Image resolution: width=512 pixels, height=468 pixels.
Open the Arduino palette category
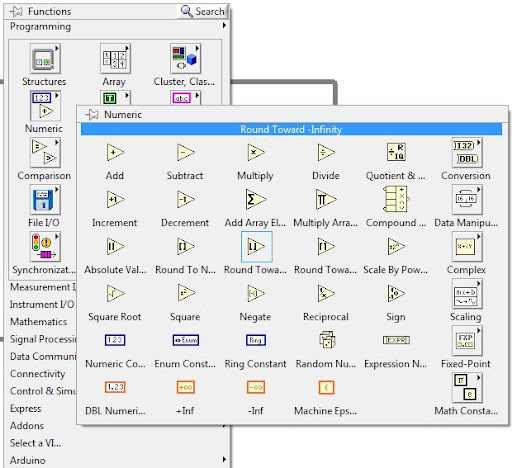pos(28,460)
